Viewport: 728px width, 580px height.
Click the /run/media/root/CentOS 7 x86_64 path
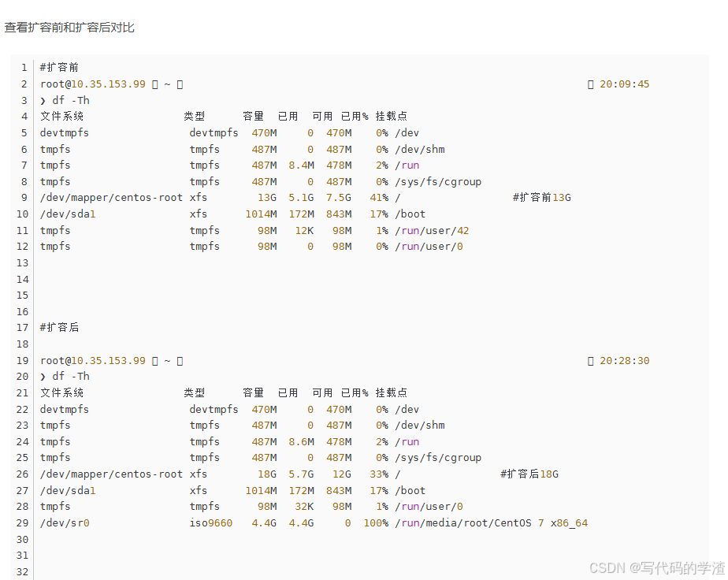491,523
